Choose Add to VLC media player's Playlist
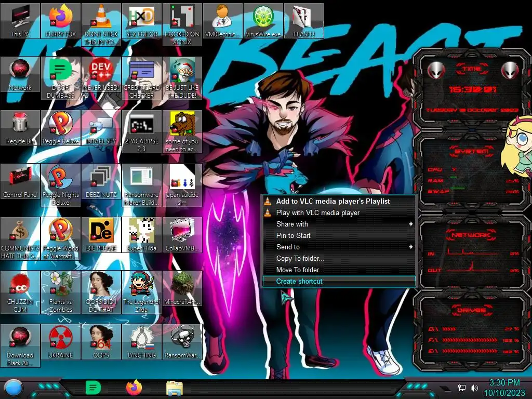 coord(339,201)
